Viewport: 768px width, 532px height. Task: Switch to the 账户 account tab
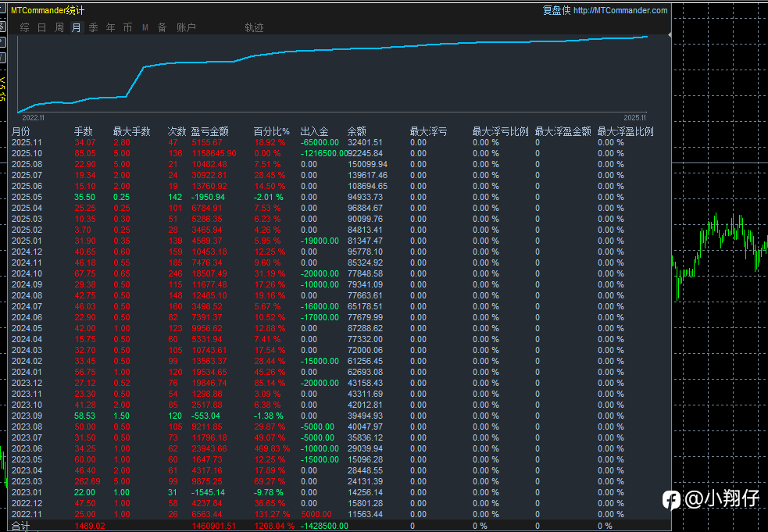coord(186,27)
